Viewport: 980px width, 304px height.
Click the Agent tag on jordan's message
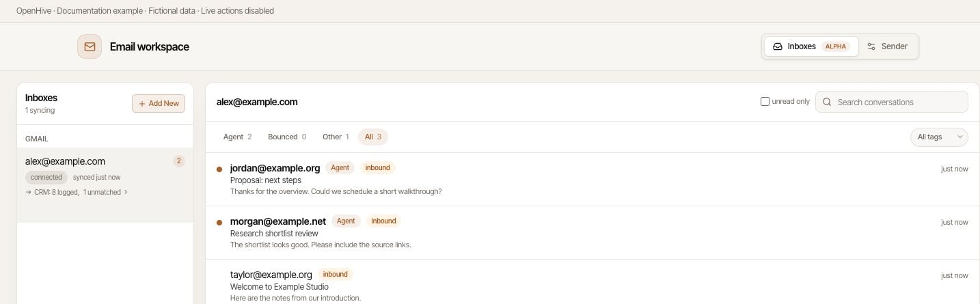pos(340,167)
